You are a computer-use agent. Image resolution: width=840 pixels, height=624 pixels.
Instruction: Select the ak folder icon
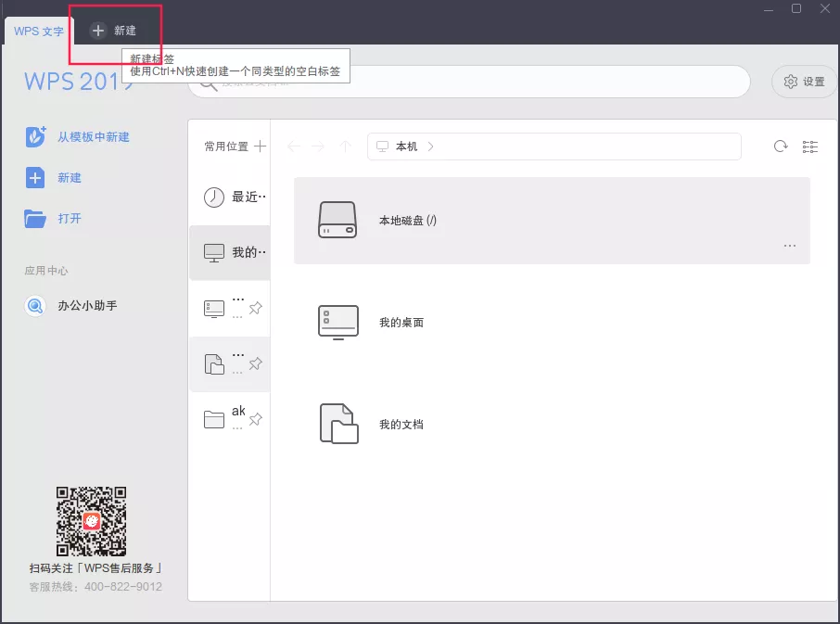(214, 419)
